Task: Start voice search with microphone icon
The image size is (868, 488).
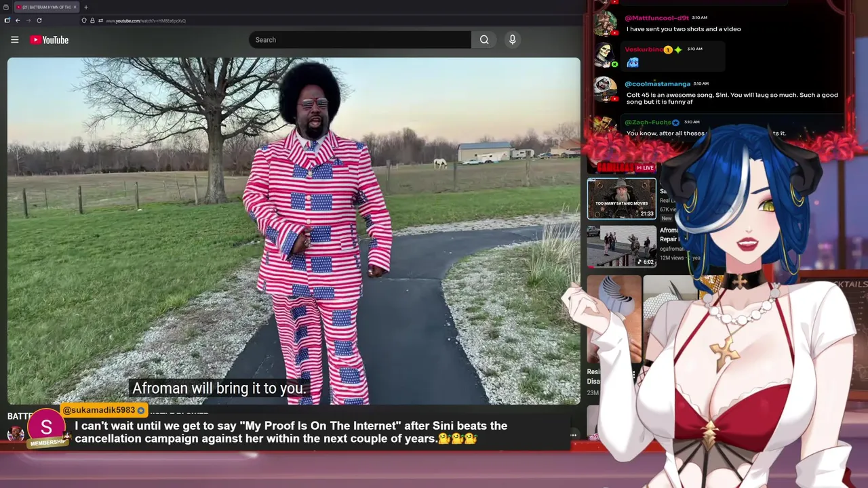Action: click(513, 40)
